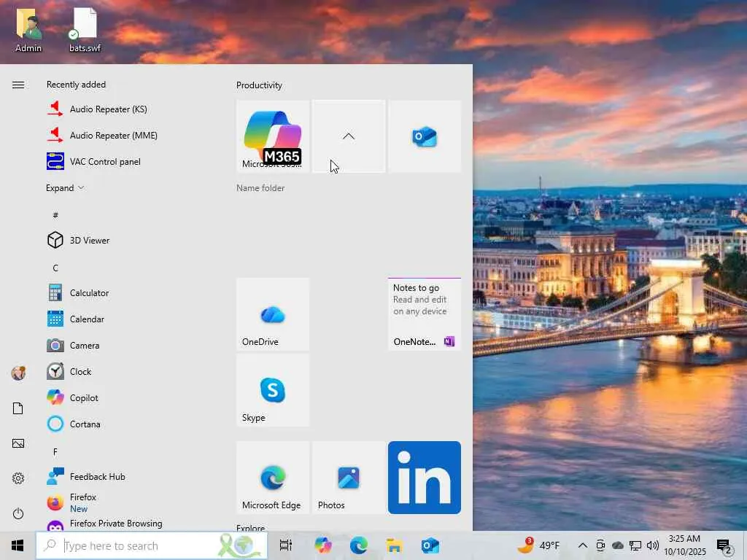Select the bats.swf desktop file
Image resolution: width=747 pixels, height=560 pixels.
85,30
